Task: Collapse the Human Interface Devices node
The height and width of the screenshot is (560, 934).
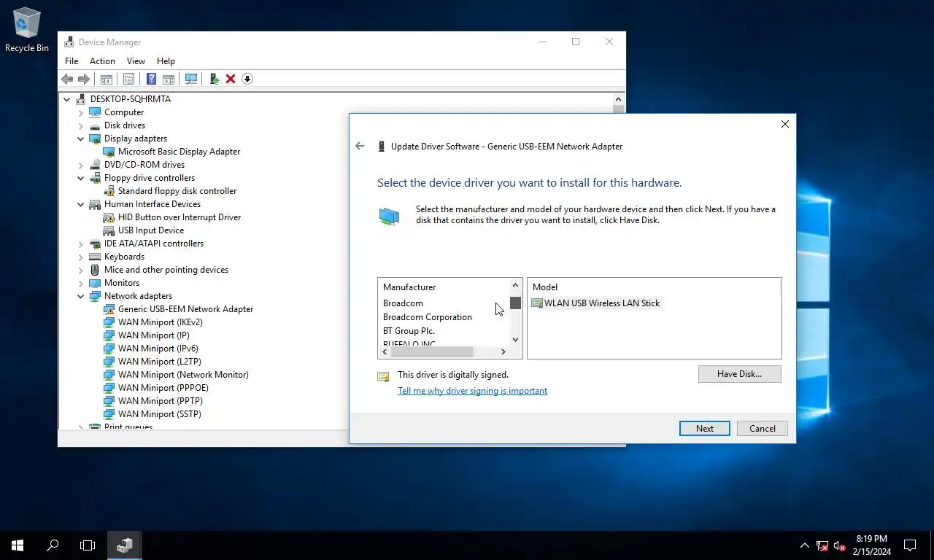Action: coord(81,204)
